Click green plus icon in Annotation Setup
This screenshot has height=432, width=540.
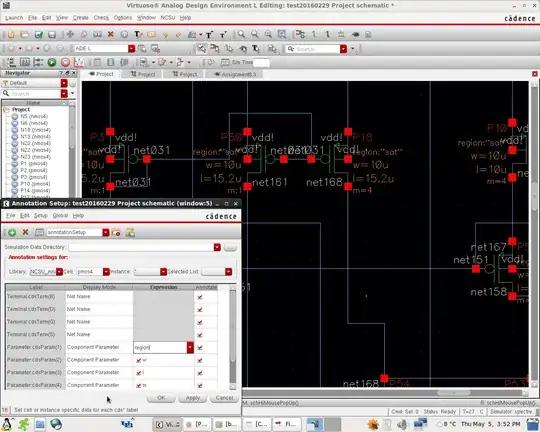tap(12, 233)
